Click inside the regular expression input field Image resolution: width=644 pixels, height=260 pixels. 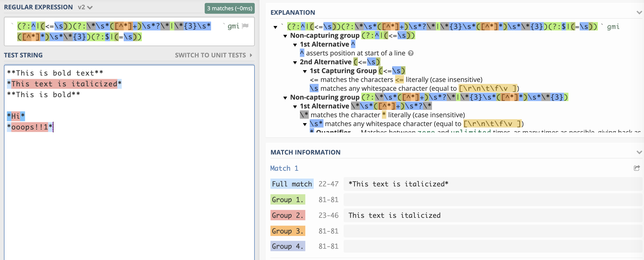pos(129,31)
